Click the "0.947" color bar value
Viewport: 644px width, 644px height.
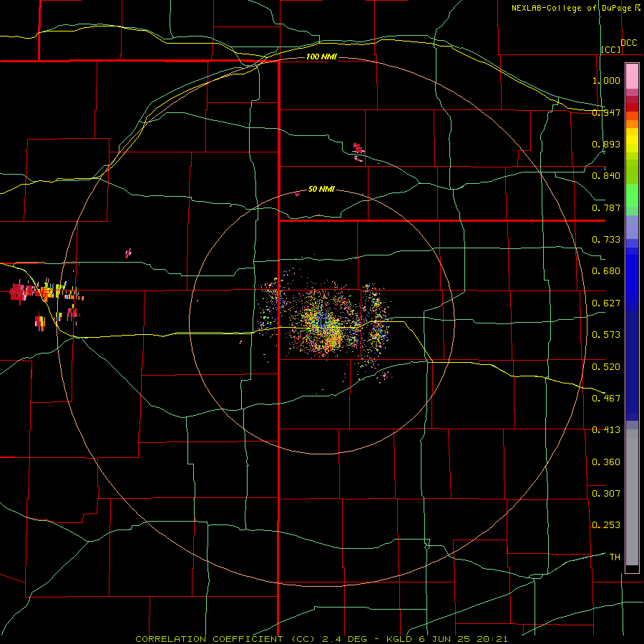point(606,112)
